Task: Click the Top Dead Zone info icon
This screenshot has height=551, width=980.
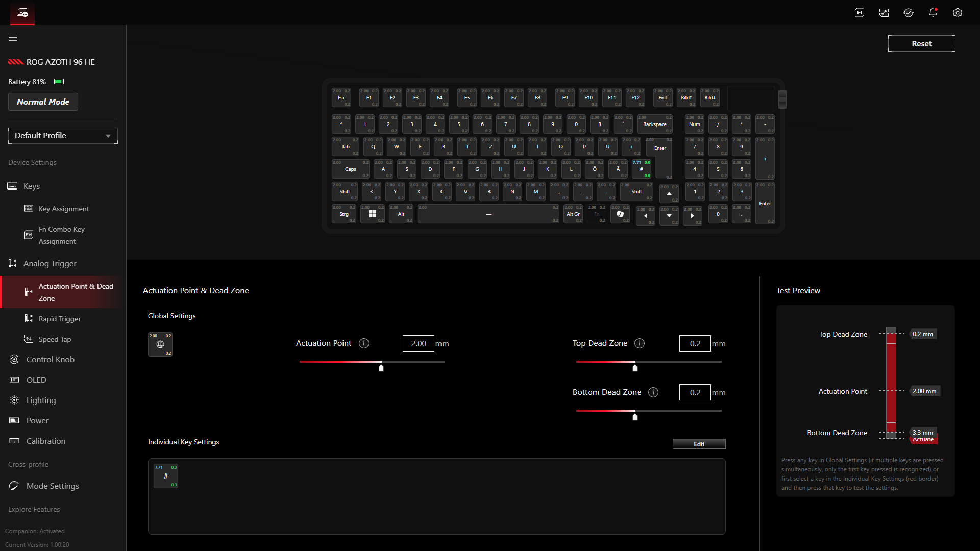Action: coord(640,343)
